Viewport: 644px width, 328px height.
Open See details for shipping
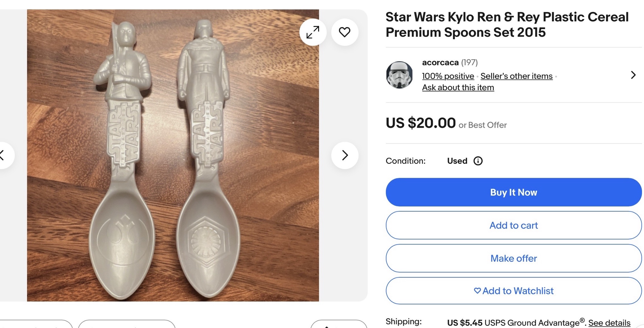pyautogui.click(x=609, y=323)
